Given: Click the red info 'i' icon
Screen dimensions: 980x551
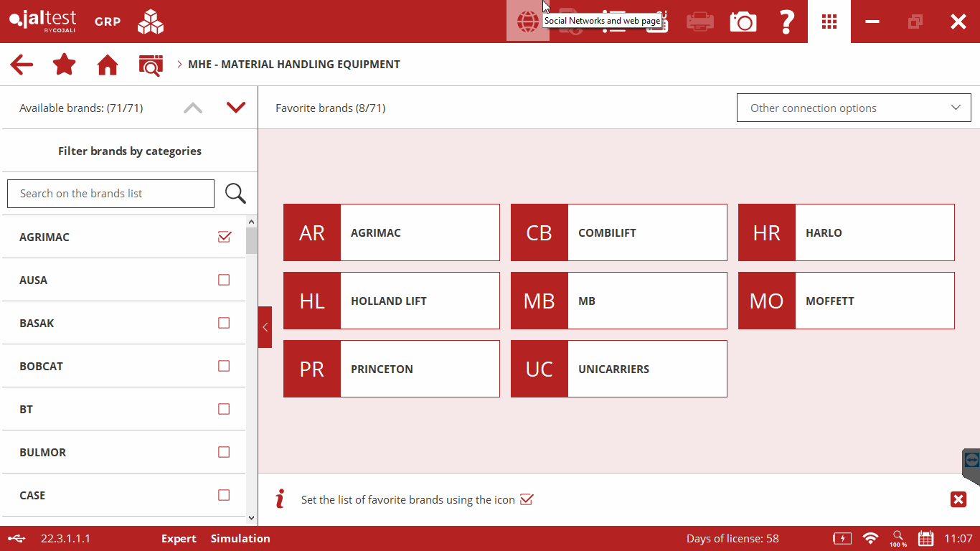Looking at the screenshot, I should point(281,499).
